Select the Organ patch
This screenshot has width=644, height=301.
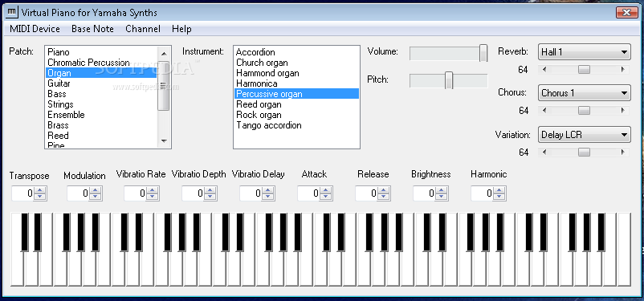point(101,73)
